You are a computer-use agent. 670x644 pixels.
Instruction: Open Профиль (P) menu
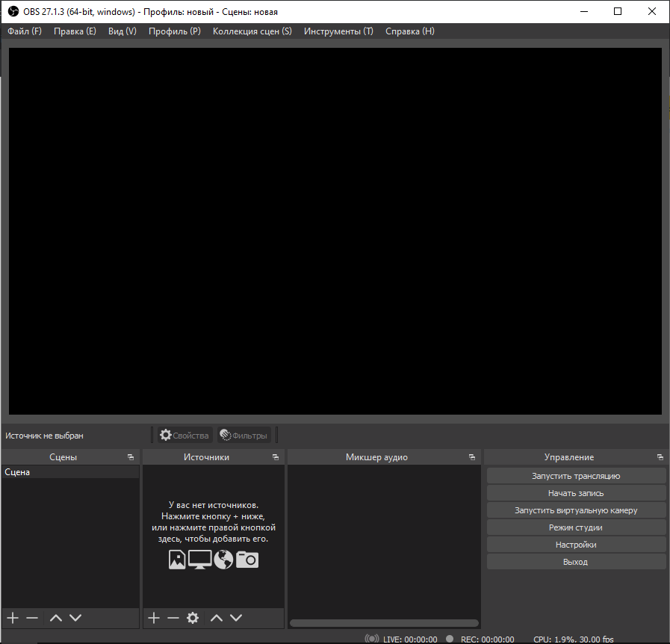175,31
